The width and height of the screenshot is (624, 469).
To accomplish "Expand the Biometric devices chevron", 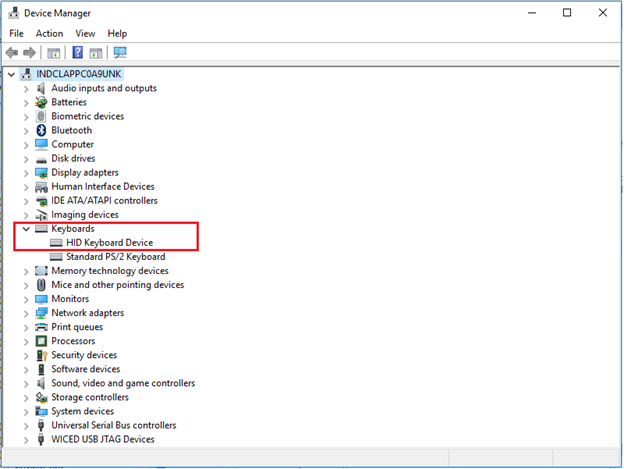I will (26, 117).
